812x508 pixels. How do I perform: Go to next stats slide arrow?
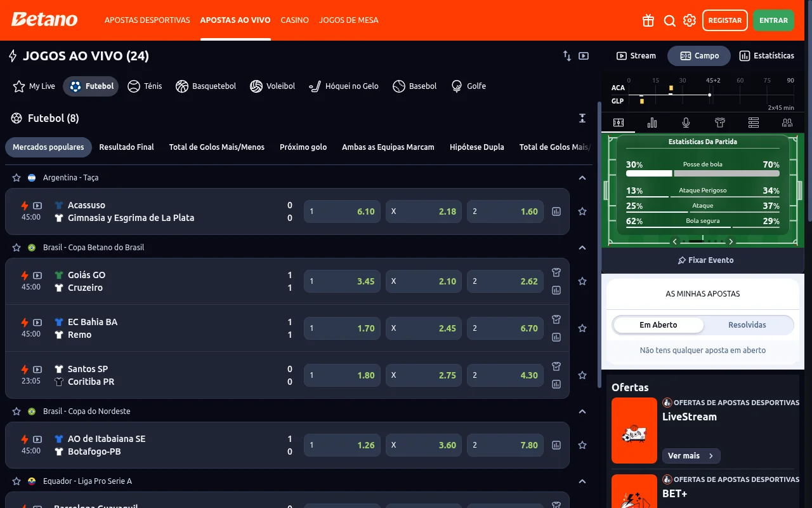click(731, 241)
